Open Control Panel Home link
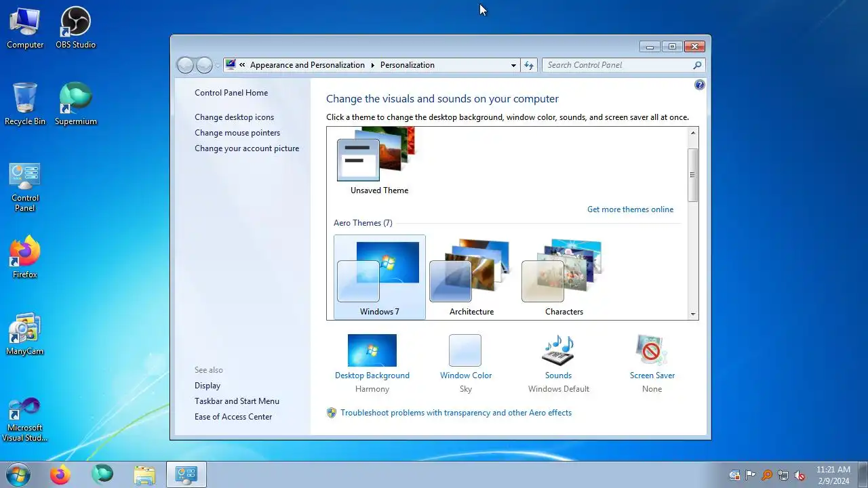The width and height of the screenshot is (868, 488). tap(231, 93)
